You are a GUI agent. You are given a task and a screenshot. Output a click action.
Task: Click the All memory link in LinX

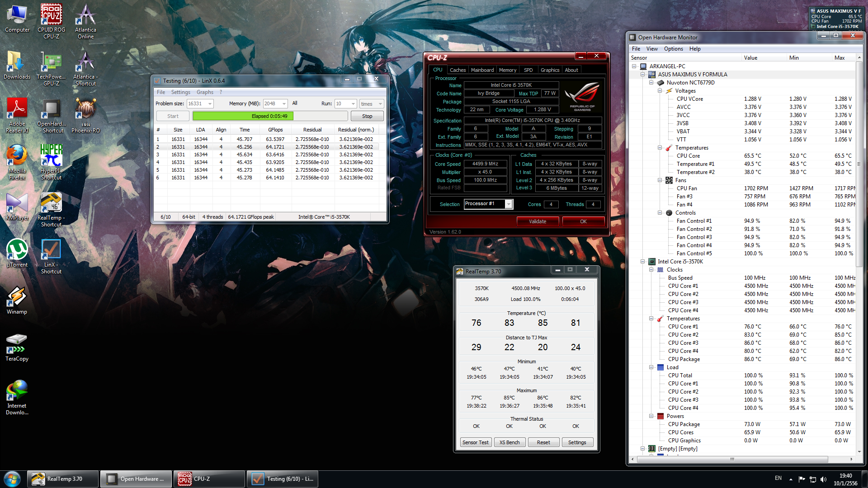[x=295, y=103]
